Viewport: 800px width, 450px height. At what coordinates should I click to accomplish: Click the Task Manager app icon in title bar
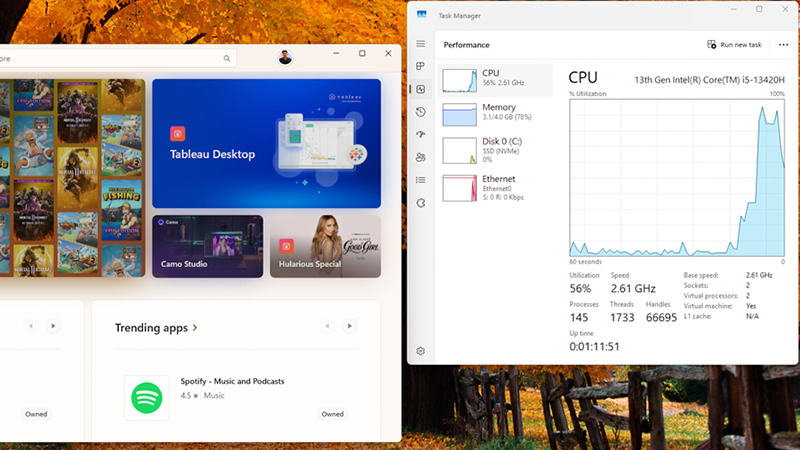tap(421, 14)
